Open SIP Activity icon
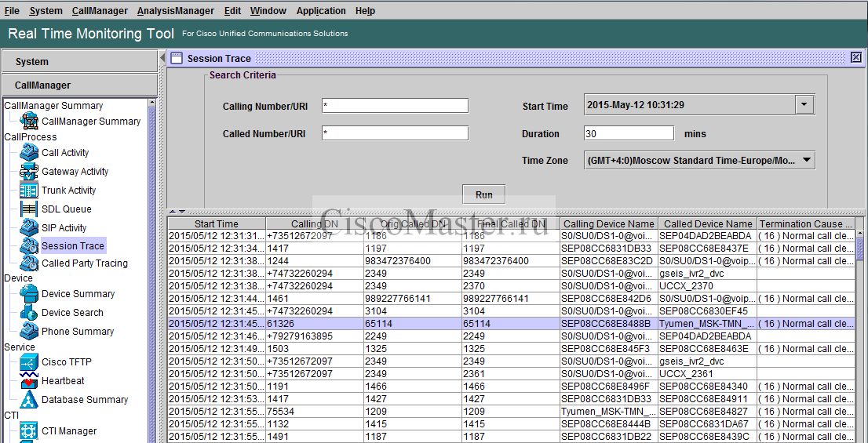Image resolution: width=868 pixels, height=443 pixels. pos(29,227)
